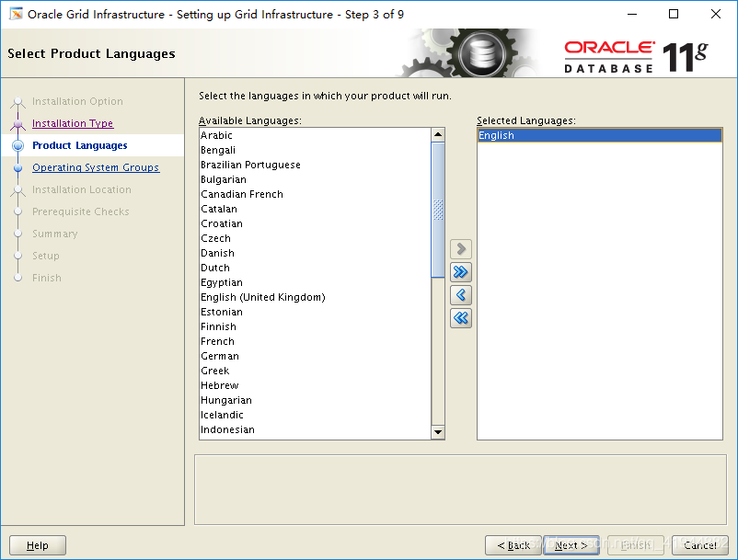Maximize the installer window
The height and width of the screenshot is (560, 738).
pos(674,14)
